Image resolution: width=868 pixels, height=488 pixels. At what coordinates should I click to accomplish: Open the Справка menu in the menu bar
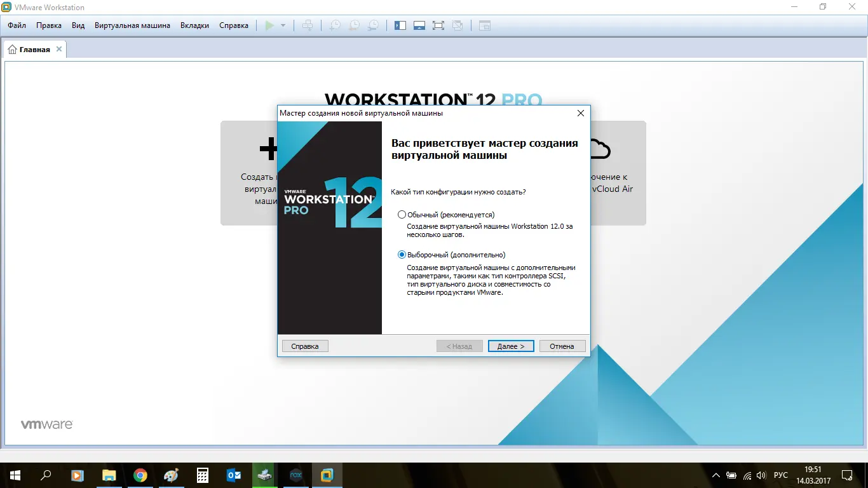tap(234, 25)
